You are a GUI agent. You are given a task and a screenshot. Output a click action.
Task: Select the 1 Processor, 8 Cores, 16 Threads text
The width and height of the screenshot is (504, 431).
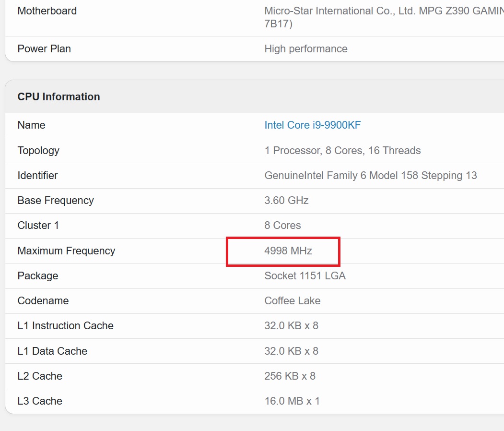pyautogui.click(x=342, y=151)
